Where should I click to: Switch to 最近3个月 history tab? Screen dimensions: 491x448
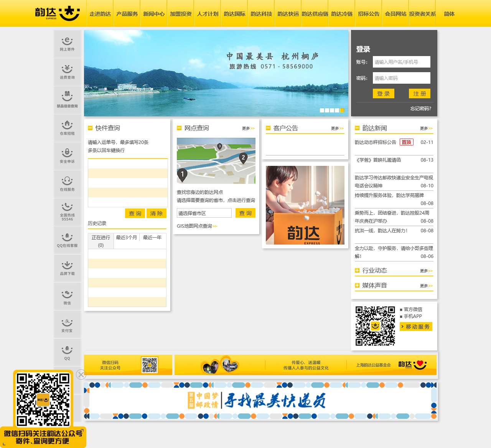pyautogui.click(x=127, y=238)
